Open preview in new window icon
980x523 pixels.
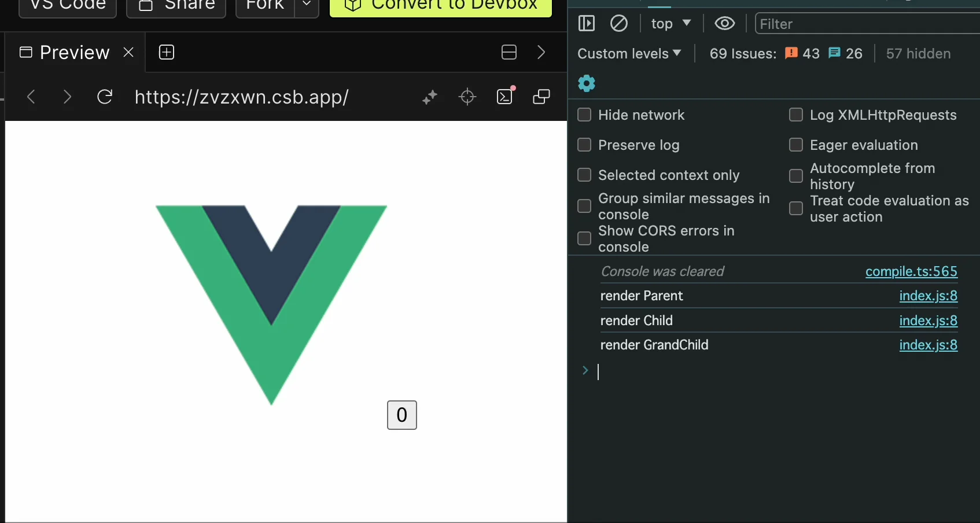coord(541,97)
